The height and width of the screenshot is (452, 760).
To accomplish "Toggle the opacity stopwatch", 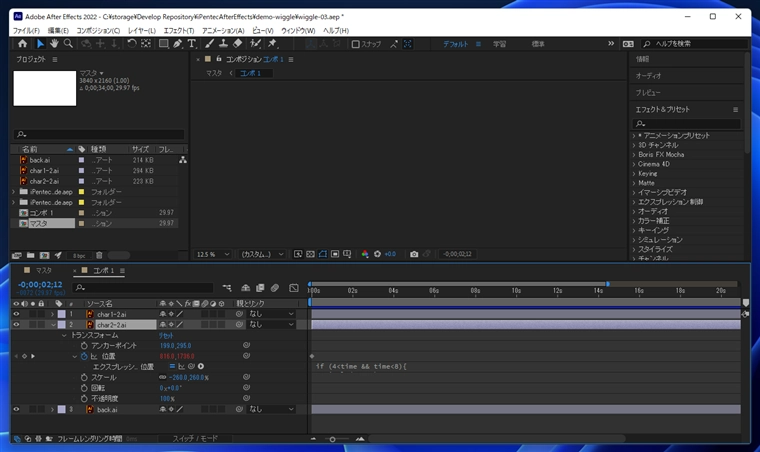I will click(84, 399).
